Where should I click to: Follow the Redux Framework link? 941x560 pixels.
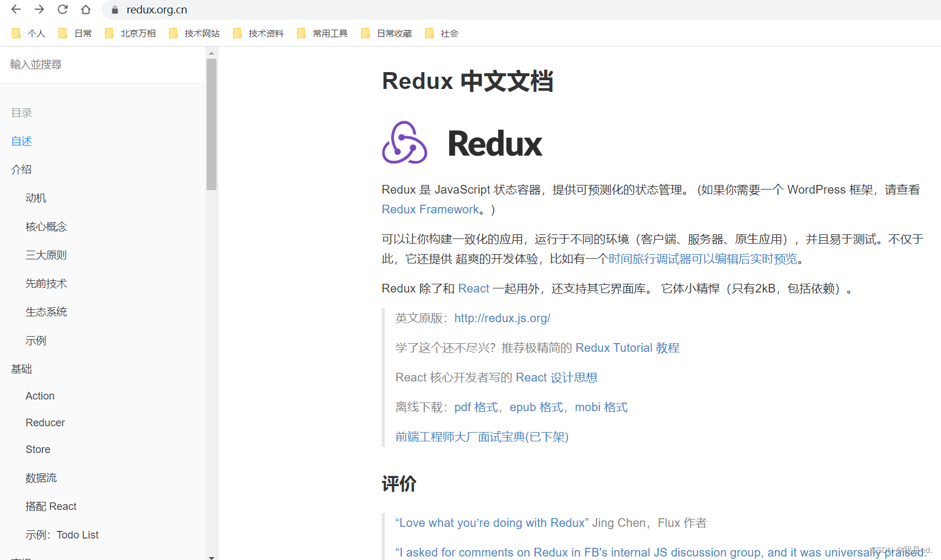tap(430, 209)
